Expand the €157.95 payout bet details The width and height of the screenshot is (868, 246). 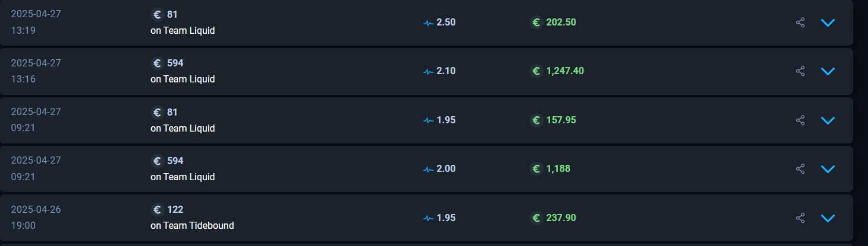(x=828, y=120)
